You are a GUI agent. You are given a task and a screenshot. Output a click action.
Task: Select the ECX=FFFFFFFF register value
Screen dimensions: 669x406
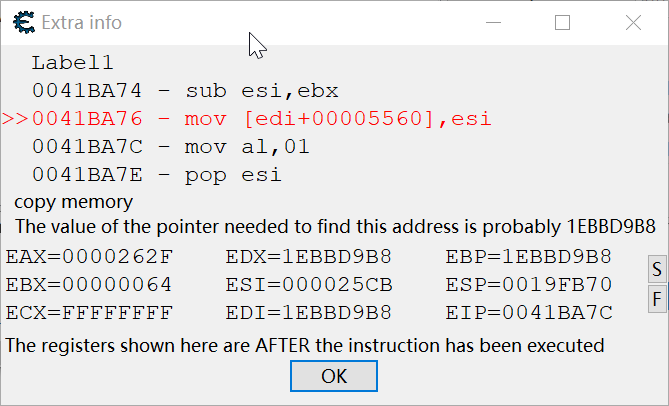click(89, 313)
